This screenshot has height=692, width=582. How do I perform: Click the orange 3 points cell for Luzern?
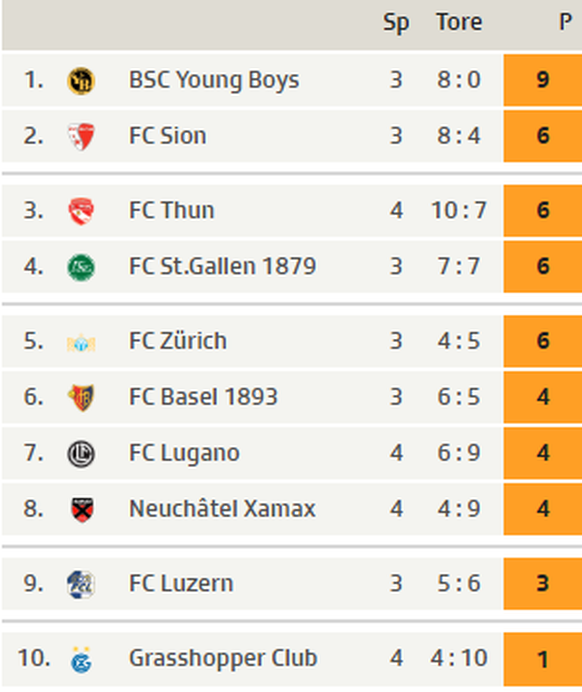[543, 583]
